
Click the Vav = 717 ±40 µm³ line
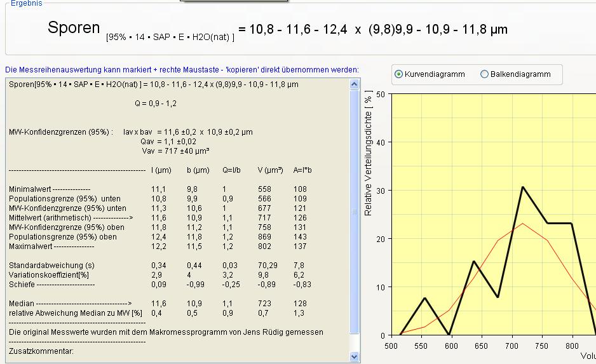[x=175, y=151]
